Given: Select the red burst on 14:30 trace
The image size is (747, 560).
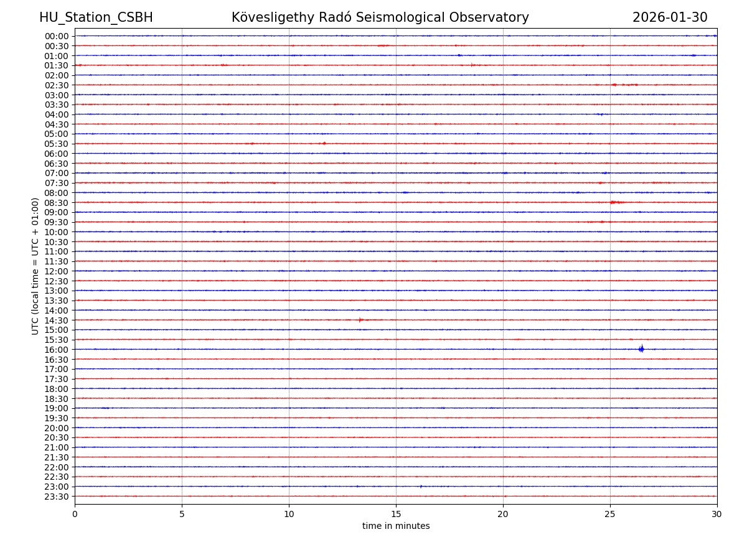Looking at the screenshot, I should coord(360,320).
